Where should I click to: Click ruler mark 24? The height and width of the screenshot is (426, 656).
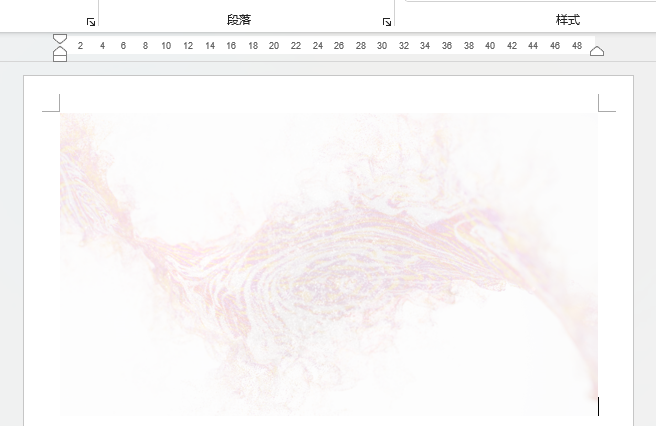(x=318, y=46)
